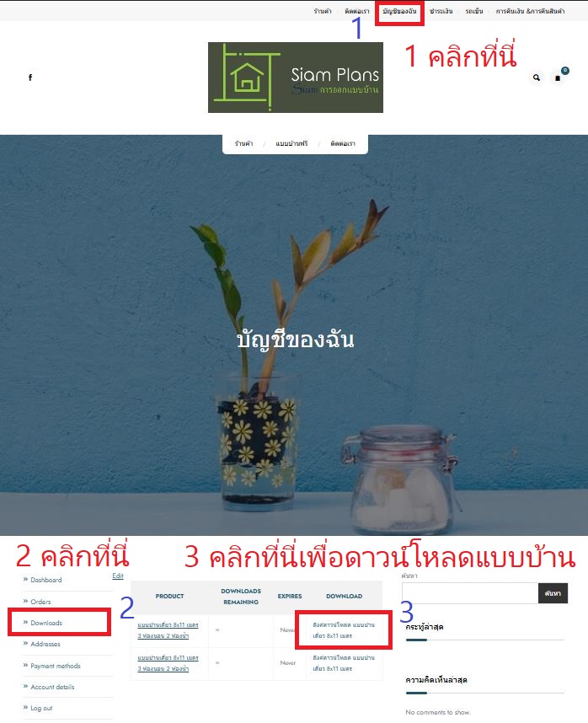Select ชำระเงิน in top navigation
The image size is (588, 723).
441,11
